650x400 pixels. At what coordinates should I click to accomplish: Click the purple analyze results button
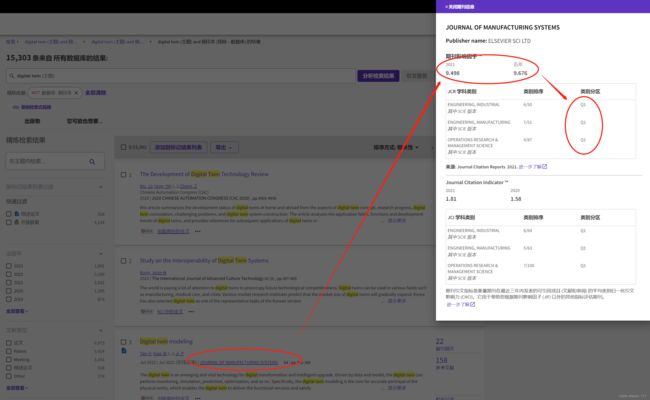point(378,76)
